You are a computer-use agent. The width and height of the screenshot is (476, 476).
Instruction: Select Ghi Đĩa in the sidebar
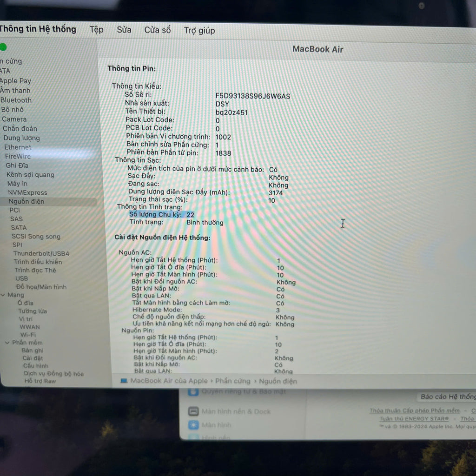click(17, 165)
